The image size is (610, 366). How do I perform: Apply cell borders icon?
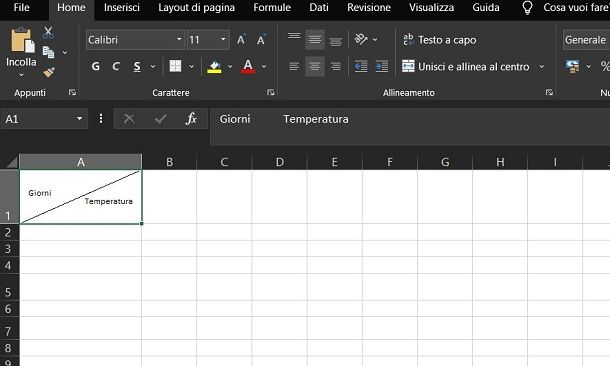pos(175,66)
